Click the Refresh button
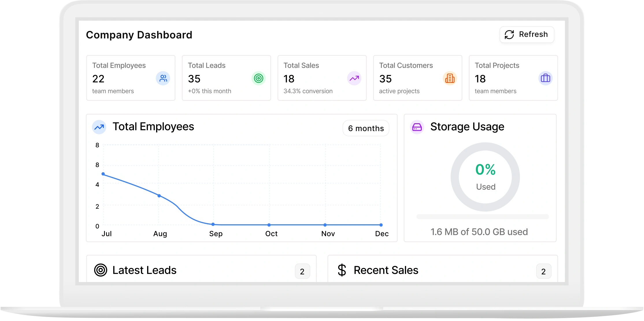 527,35
